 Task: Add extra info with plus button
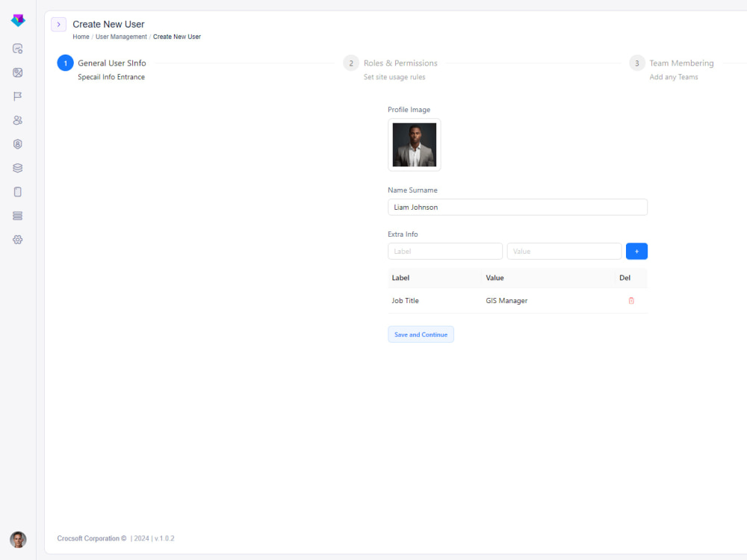(636, 251)
